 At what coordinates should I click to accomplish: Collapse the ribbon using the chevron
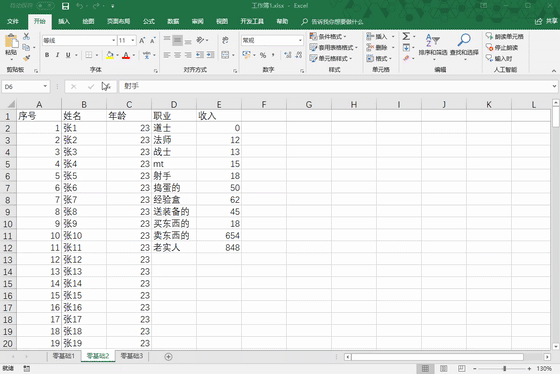(554, 71)
